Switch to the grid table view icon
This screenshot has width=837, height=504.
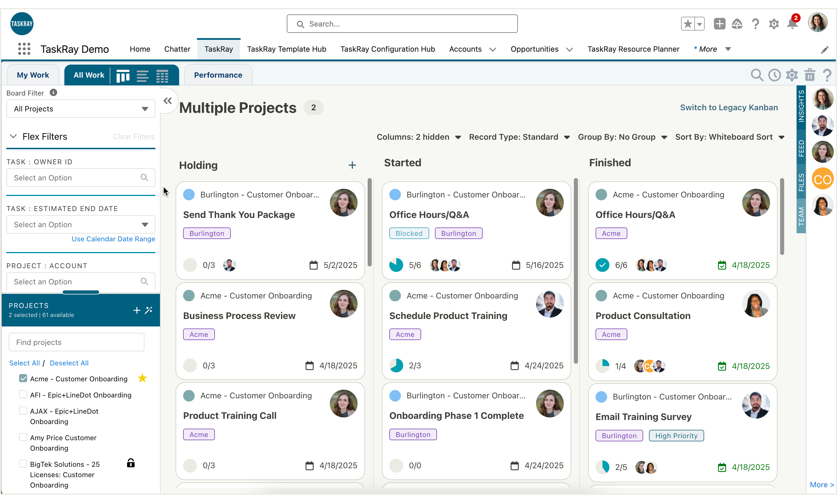point(162,75)
